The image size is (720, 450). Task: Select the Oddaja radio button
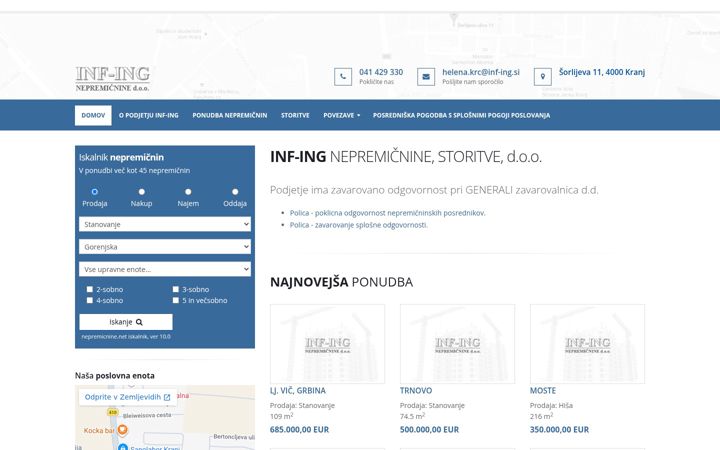click(x=235, y=191)
